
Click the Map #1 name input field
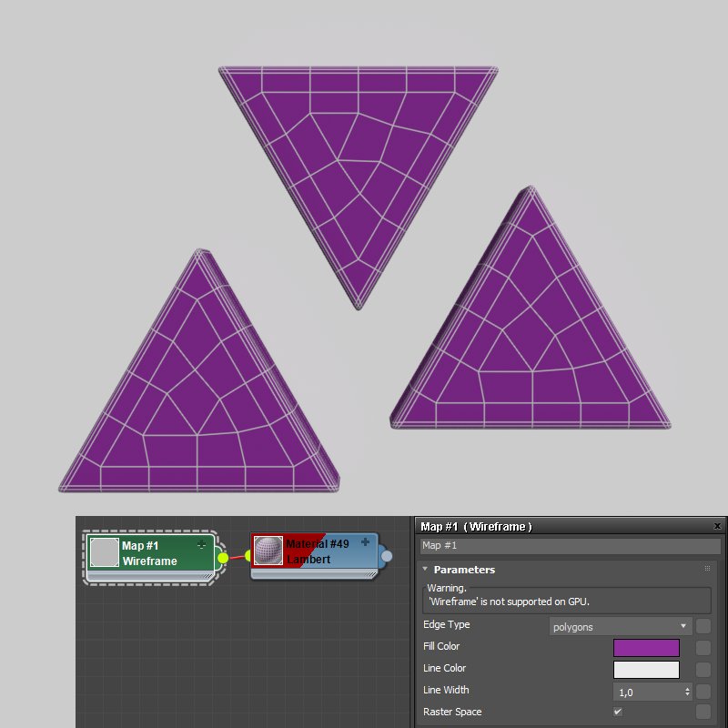(571, 545)
